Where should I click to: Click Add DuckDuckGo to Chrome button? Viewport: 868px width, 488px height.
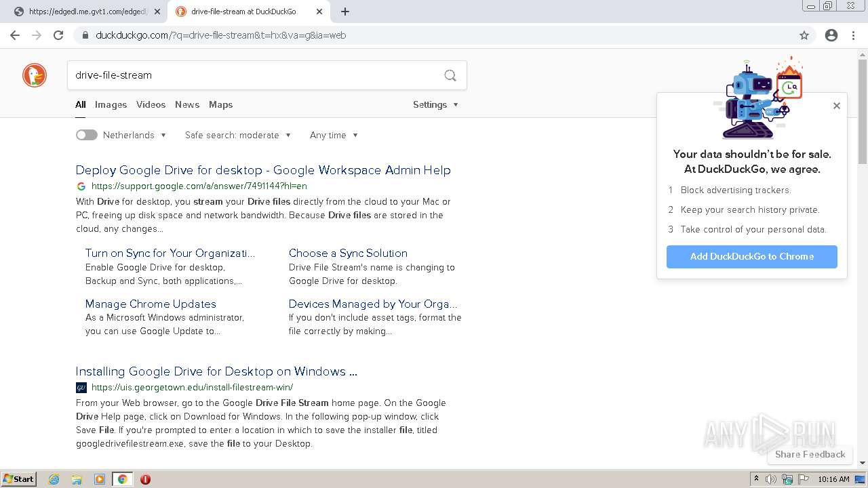click(752, 256)
